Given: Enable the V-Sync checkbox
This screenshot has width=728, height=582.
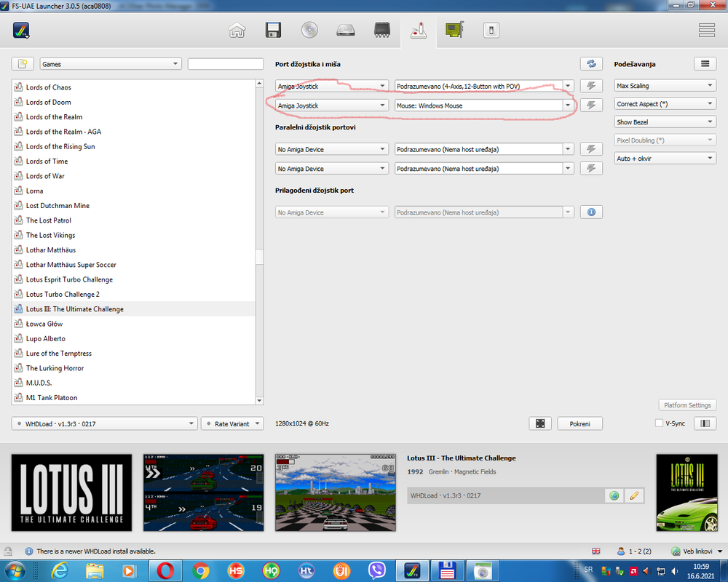Looking at the screenshot, I should point(659,423).
